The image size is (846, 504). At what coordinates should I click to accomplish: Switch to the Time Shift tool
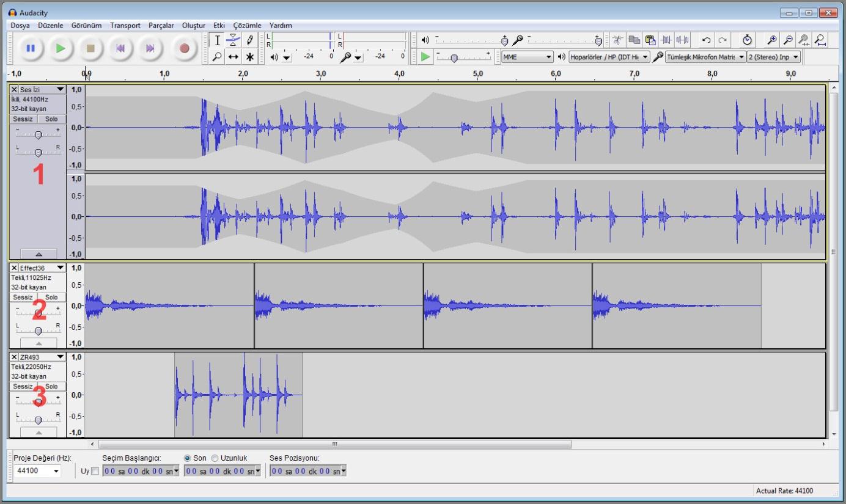click(233, 56)
